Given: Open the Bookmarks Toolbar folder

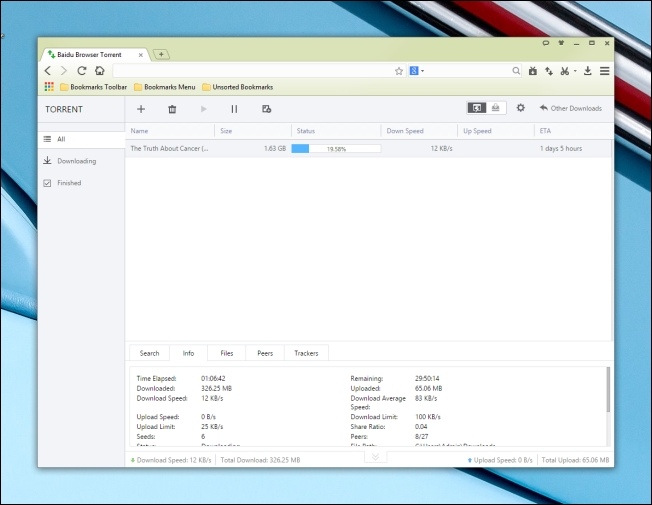Looking at the screenshot, I should [94, 87].
